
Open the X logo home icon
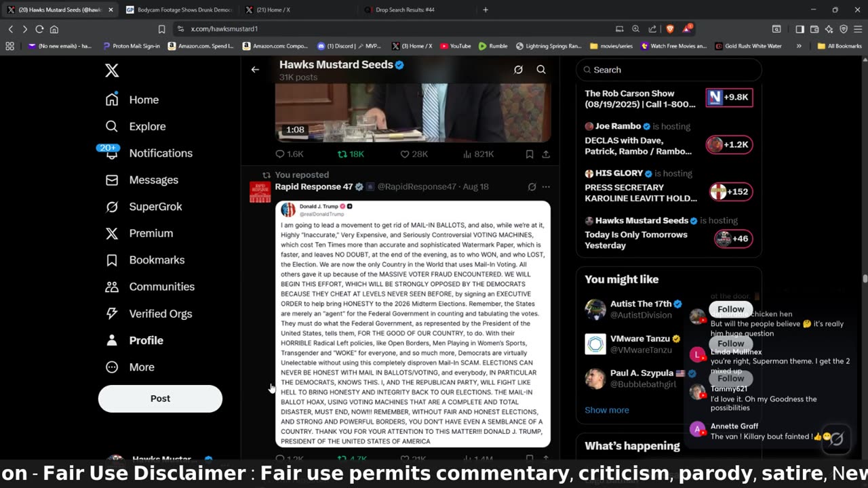click(x=112, y=70)
